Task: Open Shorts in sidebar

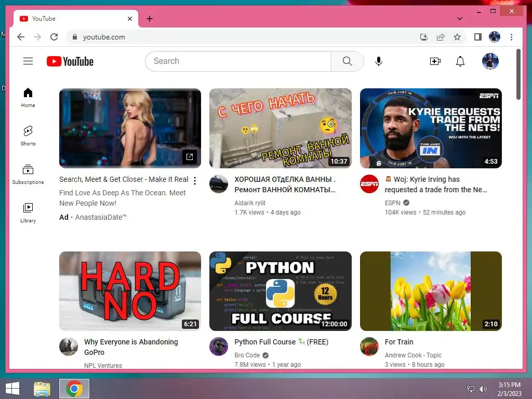Action: coord(28,136)
